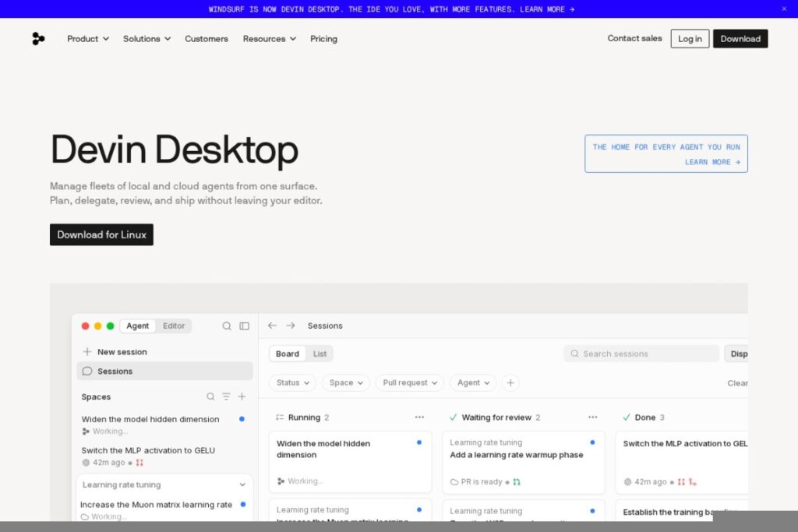Image resolution: width=798 pixels, height=532 pixels.
Task: Open the Solutions dropdown menu
Action: click(x=147, y=39)
